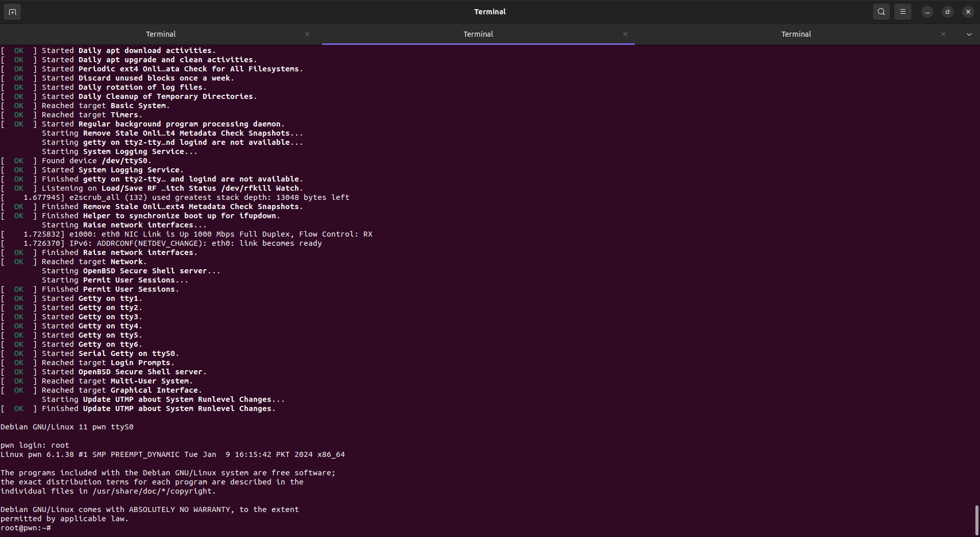This screenshot has width=980, height=537.
Task: Click the Linux kernel version line
Action: [174, 454]
